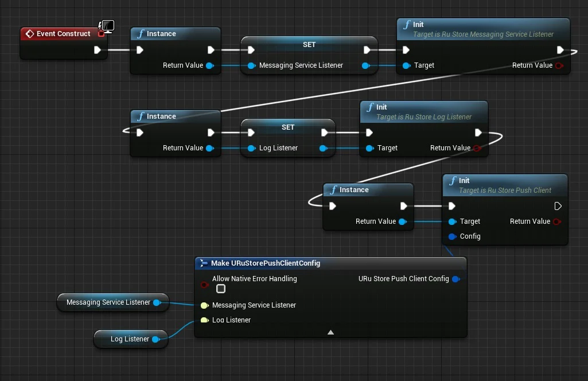The height and width of the screenshot is (381, 588).
Task: Click Config pin on Init Ru Store Push Client
Action: tap(453, 236)
